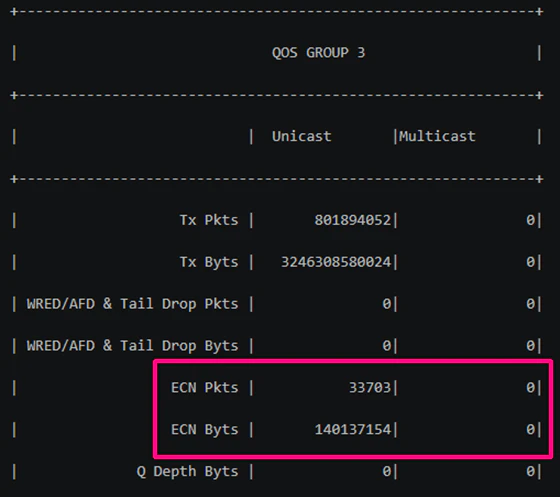
Task: Click the Tx Pkts multicast value 0
Action: 530,220
